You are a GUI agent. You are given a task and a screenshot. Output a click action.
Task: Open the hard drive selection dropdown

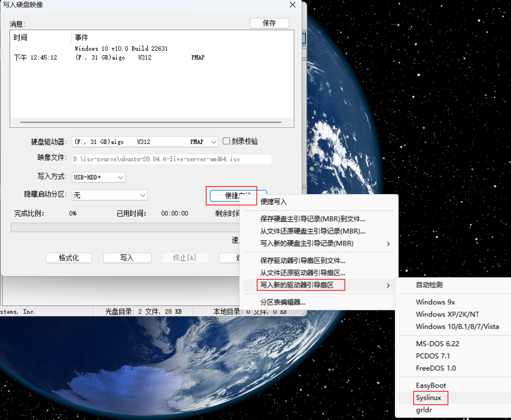pos(213,142)
